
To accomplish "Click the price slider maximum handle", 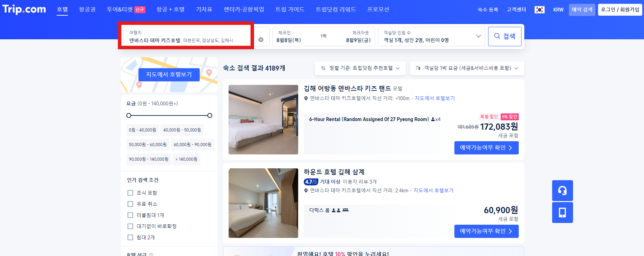I will [210, 115].
